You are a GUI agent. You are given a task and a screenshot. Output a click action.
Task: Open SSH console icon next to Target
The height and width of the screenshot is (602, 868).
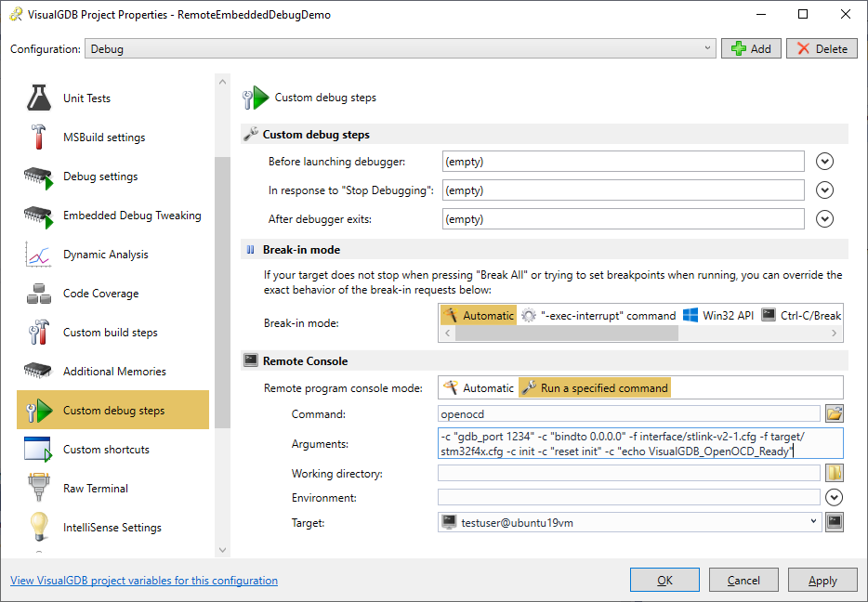pyautogui.click(x=835, y=522)
